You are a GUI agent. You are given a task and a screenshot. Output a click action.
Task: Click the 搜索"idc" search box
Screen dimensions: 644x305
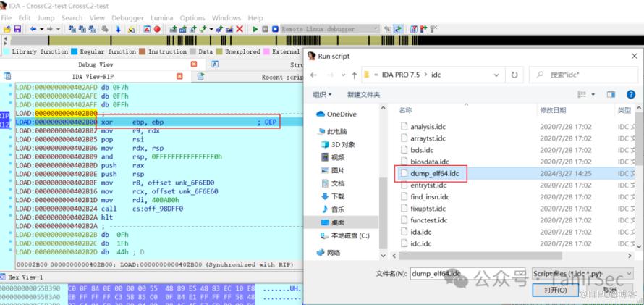pyautogui.click(x=583, y=75)
